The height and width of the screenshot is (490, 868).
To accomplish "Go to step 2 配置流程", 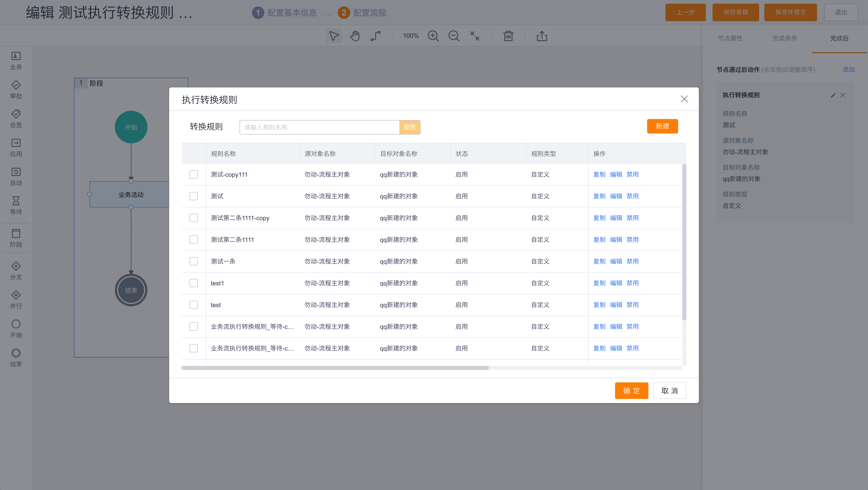I will pos(362,13).
